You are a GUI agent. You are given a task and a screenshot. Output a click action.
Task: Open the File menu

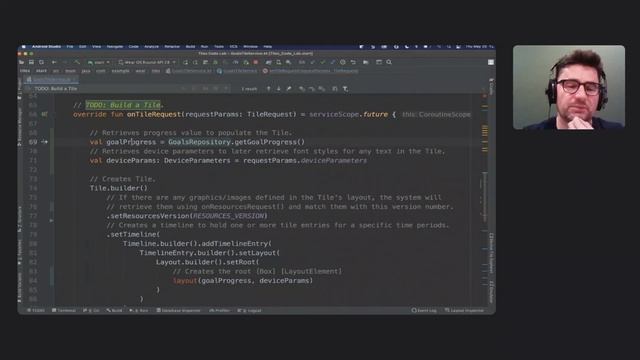[70, 47]
